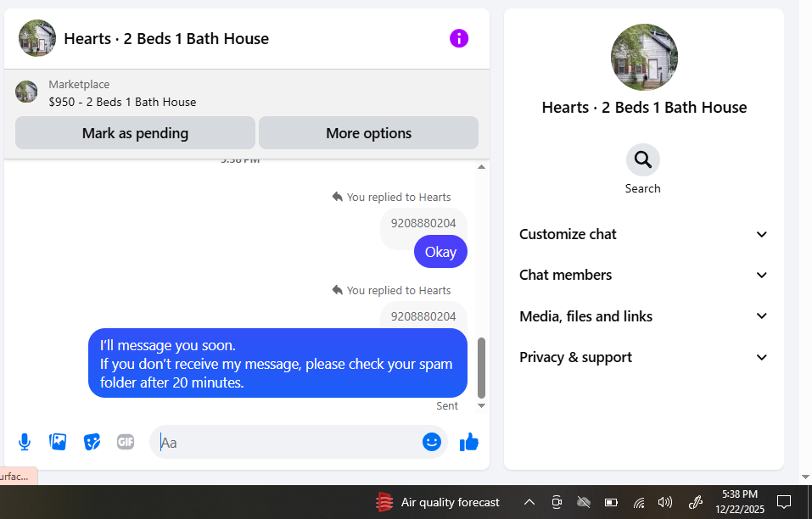Send a thumbs-up like
The height and width of the screenshot is (519, 812).
point(469,443)
